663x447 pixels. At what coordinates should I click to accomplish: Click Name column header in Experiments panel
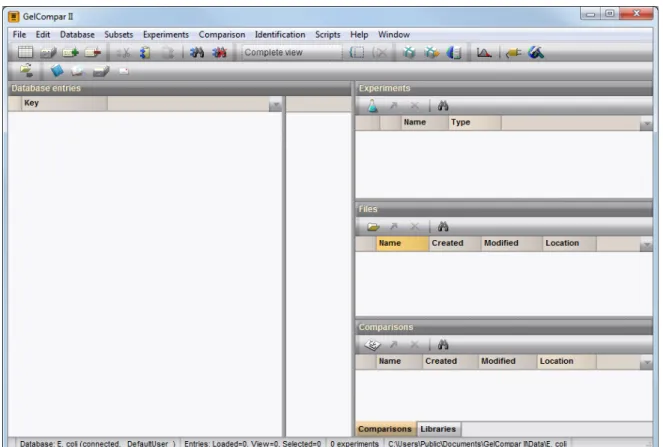pos(425,123)
